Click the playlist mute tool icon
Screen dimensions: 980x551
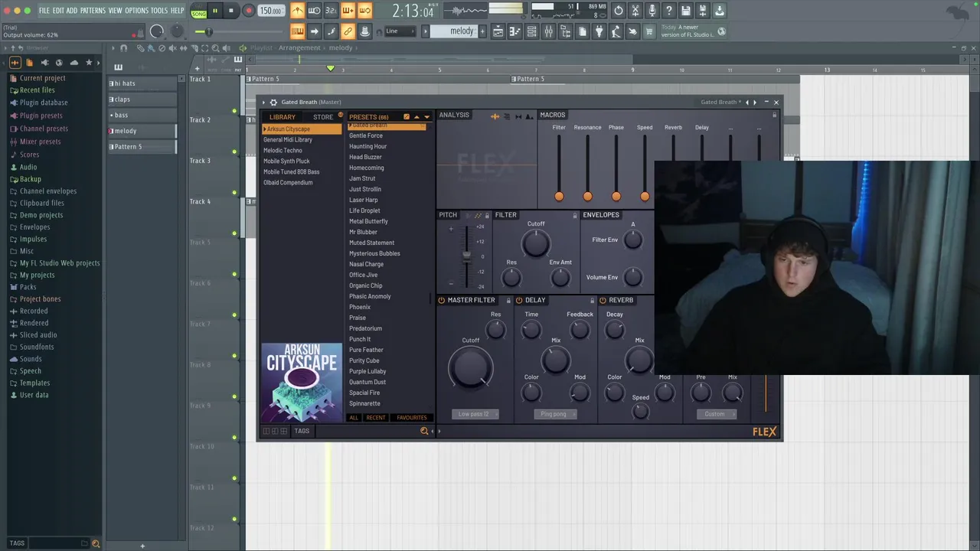tap(172, 48)
